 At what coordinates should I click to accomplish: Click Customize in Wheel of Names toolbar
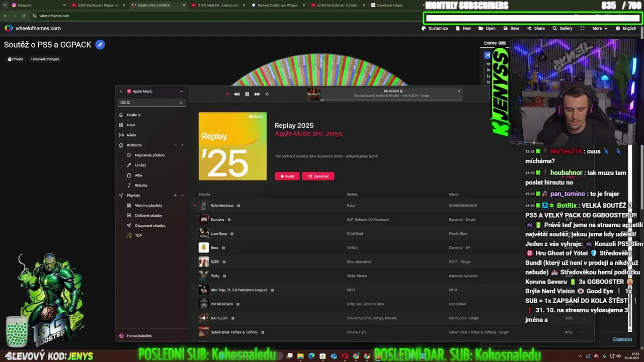pyautogui.click(x=435, y=28)
